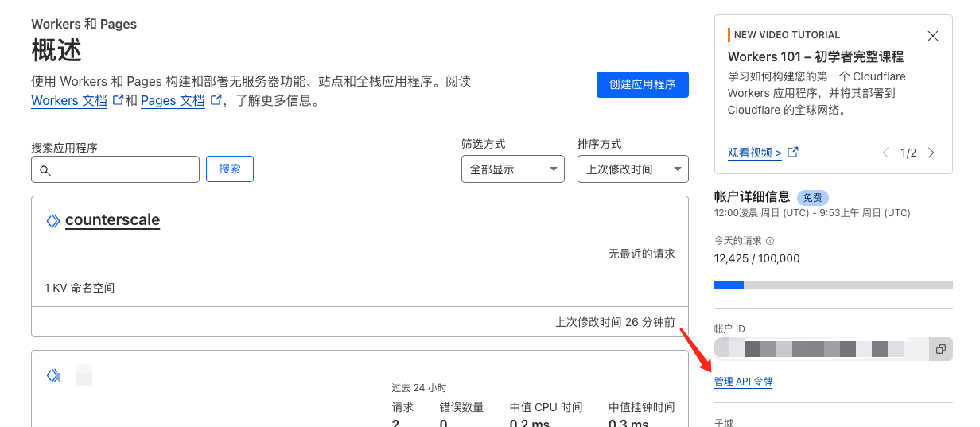This screenshot has width=980, height=427.
Task: Click the Workers 和 Pages breadcrumb text
Action: pos(84,25)
